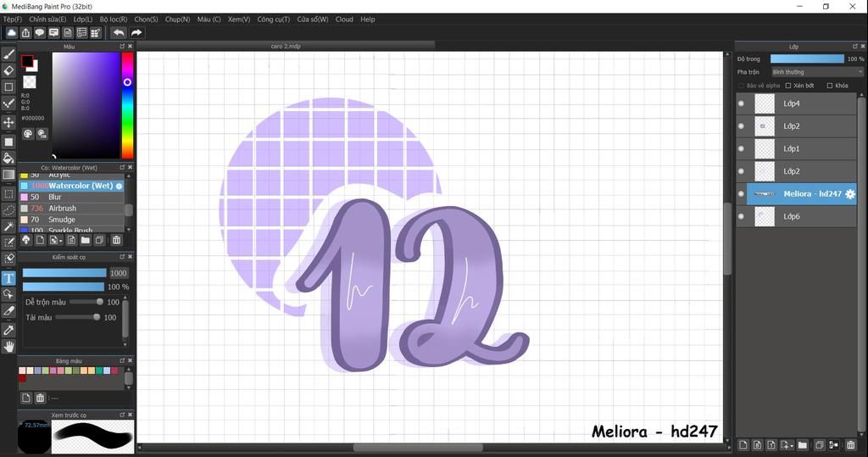Download cloud brush in brush panel
The height and width of the screenshot is (457, 868).
[x=25, y=240]
